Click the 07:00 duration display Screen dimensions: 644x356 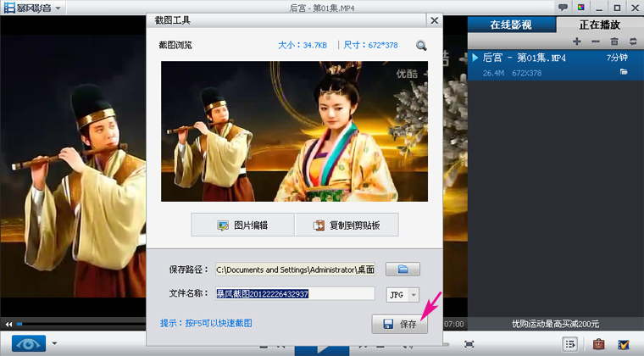(x=454, y=324)
